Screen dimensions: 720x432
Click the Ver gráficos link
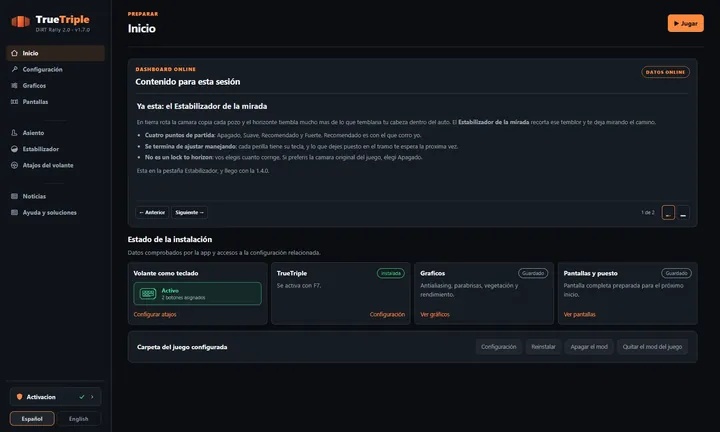coord(435,314)
